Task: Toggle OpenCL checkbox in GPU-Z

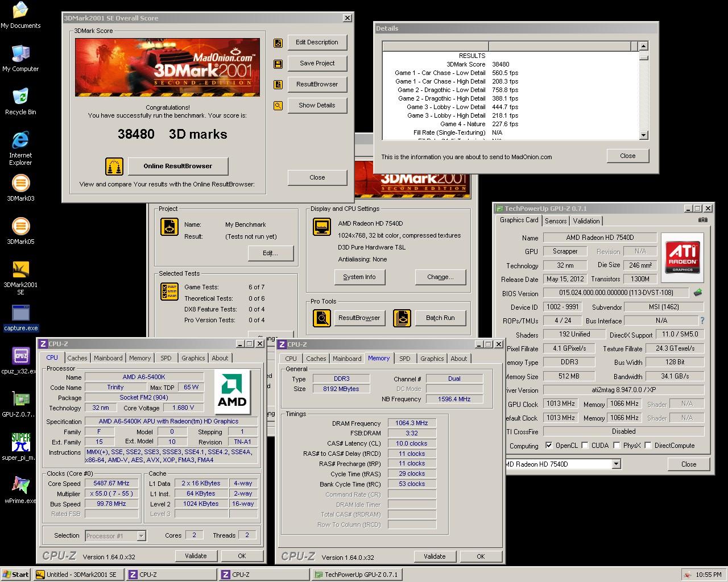Action: tap(549, 446)
